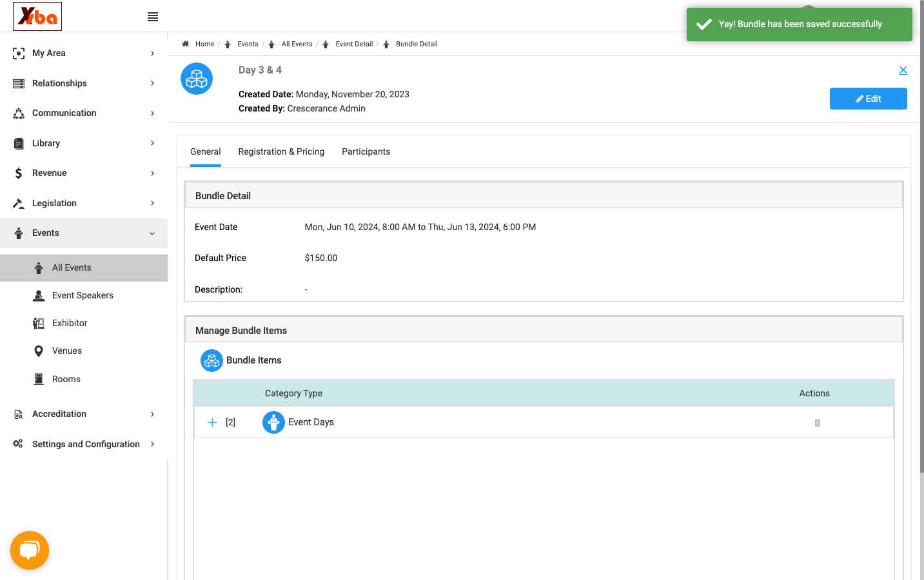Image resolution: width=924 pixels, height=580 pixels.
Task: Close the bundle detail panel
Action: coord(903,70)
